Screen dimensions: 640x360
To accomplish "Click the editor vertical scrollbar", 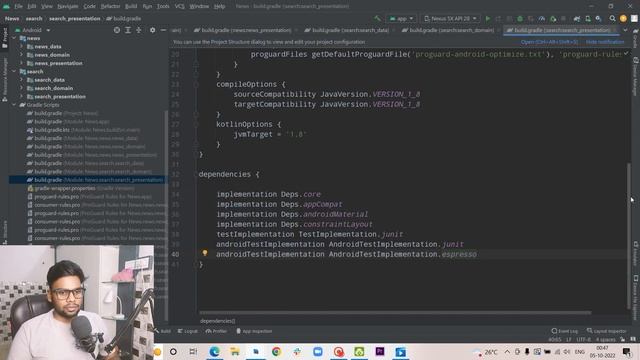I will pos(629,236).
